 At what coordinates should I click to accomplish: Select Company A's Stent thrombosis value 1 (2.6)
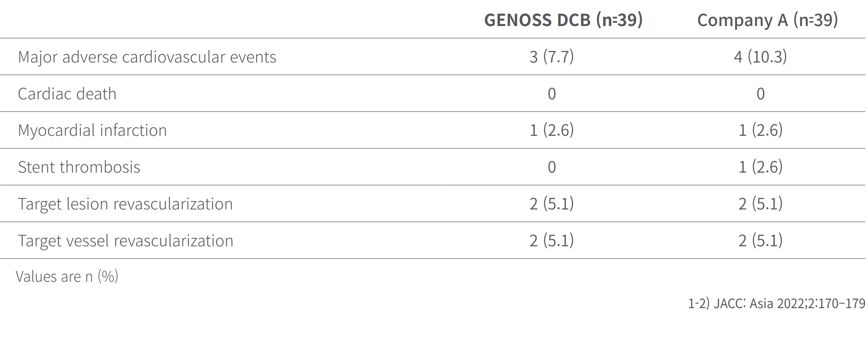tap(760, 167)
